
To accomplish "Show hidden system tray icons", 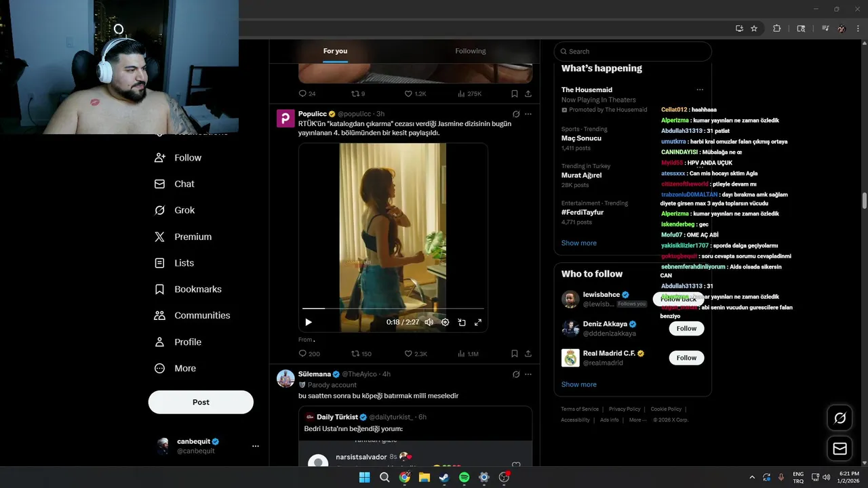I will click(751, 477).
